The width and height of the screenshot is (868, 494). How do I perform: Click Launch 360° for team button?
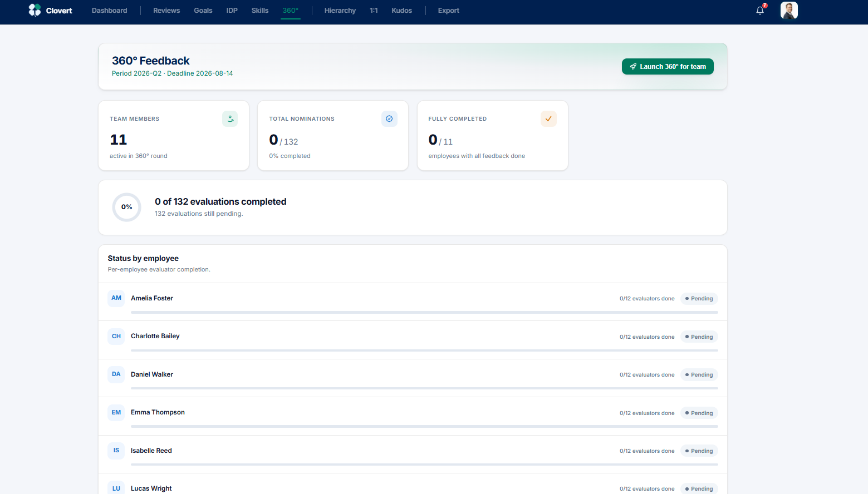click(x=668, y=67)
